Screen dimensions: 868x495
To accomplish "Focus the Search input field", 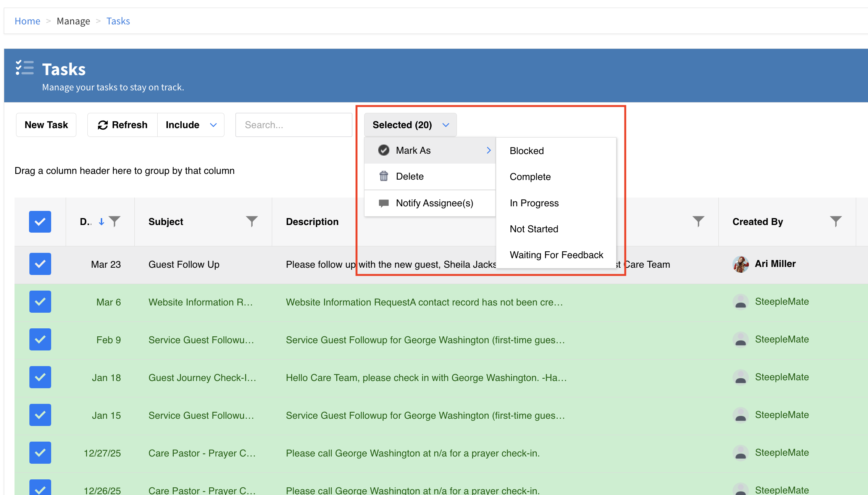I will (x=294, y=125).
